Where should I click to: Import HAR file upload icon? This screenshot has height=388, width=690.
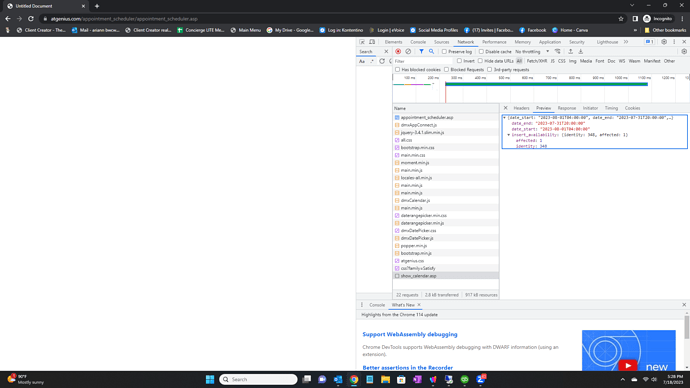570,51
